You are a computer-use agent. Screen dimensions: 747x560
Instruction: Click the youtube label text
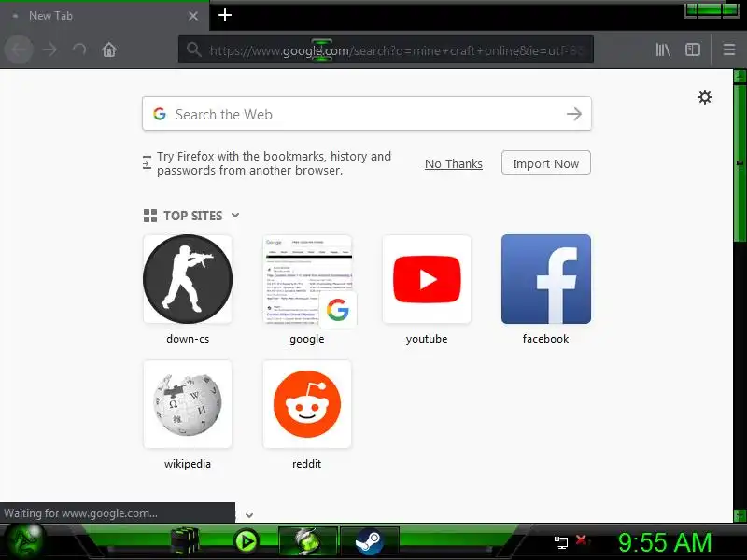pyautogui.click(x=427, y=339)
